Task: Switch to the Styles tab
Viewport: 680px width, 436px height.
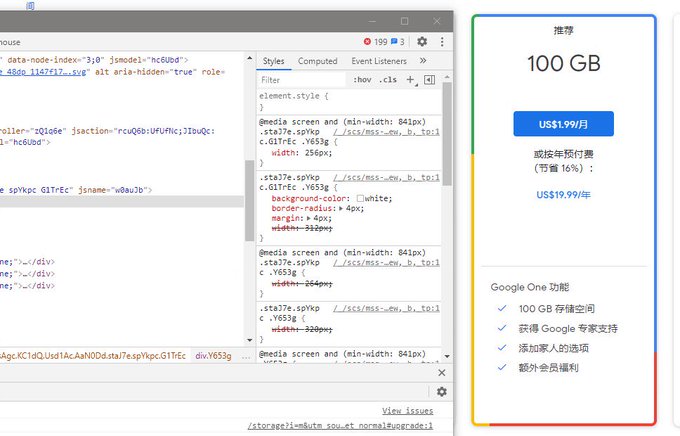Action: point(273,61)
